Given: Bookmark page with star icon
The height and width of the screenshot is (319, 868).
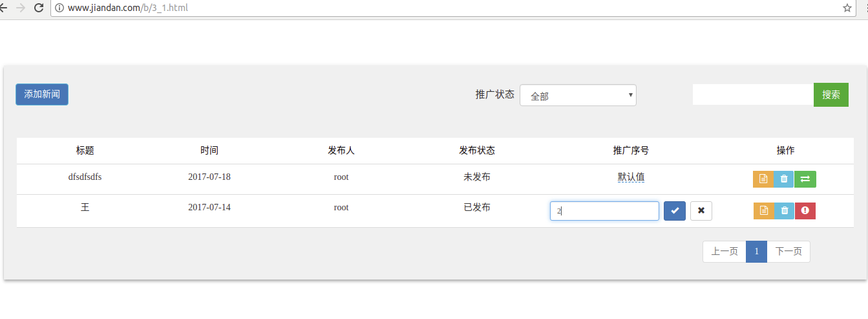Looking at the screenshot, I should coord(847,8).
